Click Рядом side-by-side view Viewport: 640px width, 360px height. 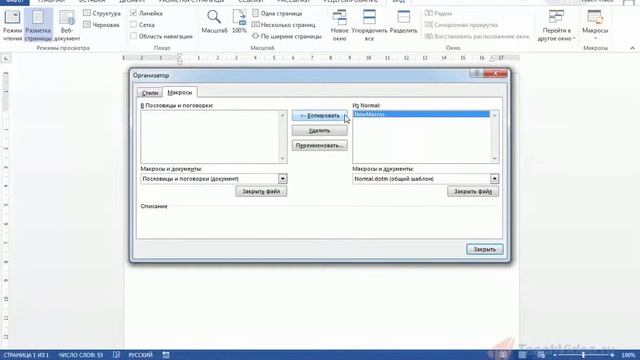click(438, 13)
